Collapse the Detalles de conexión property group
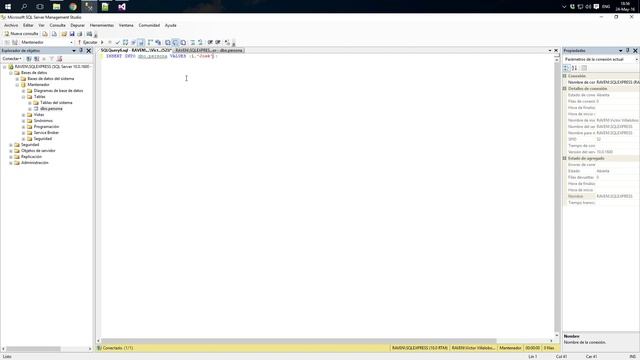This screenshot has height=360, width=640. click(565, 89)
